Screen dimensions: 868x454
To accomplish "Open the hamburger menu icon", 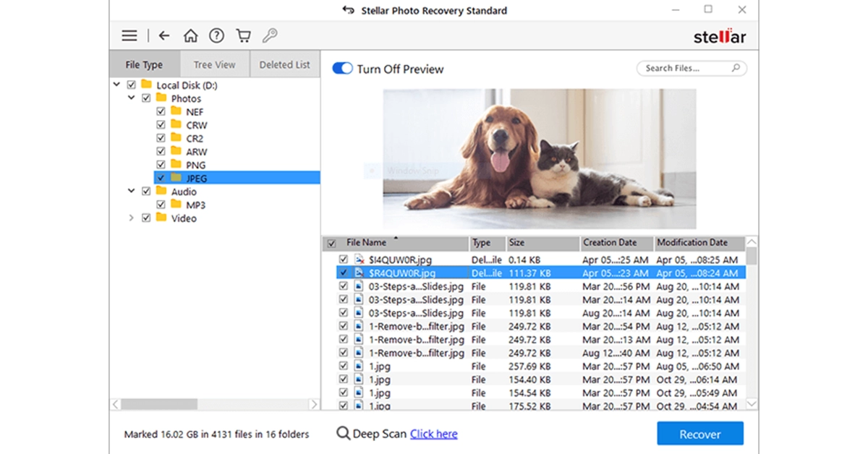I will tap(129, 35).
